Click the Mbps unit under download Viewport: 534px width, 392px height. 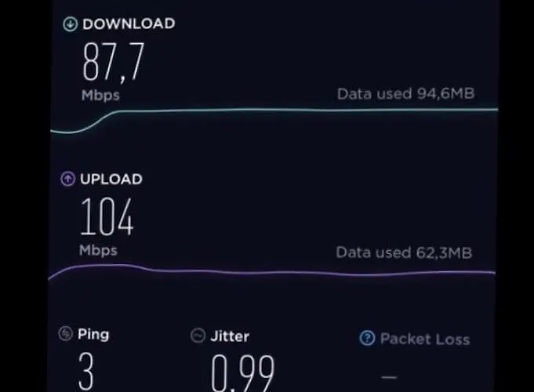click(100, 96)
